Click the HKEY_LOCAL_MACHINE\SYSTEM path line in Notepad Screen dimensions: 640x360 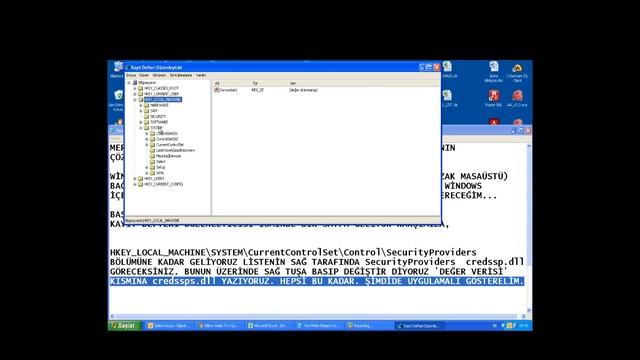293,252
